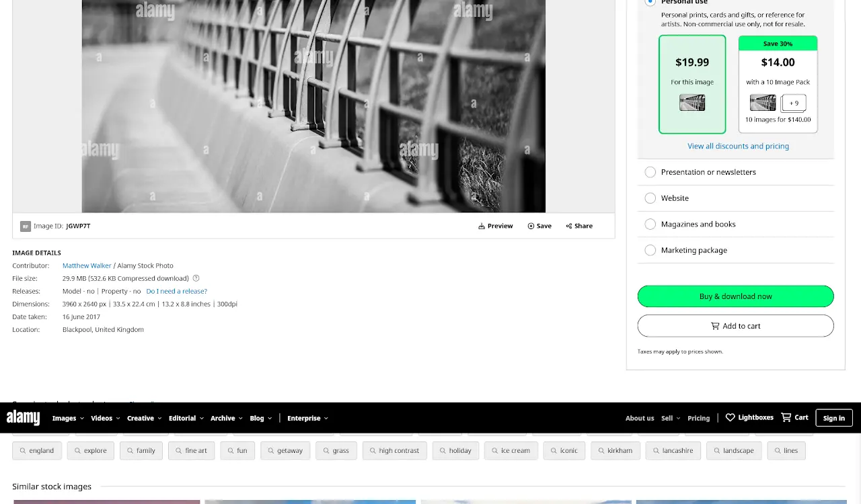Click the Buy & download now button
Screen dimensions: 861x504
tap(735, 296)
